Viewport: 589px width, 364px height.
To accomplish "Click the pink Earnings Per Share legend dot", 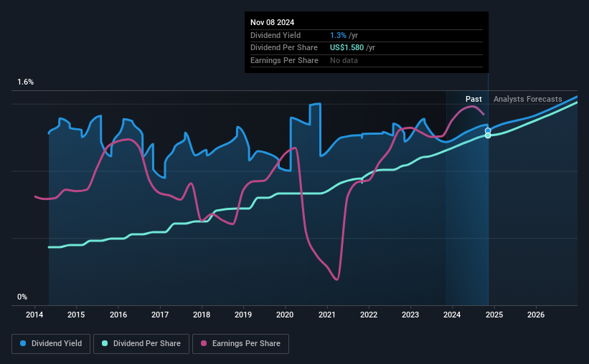I will (204, 343).
